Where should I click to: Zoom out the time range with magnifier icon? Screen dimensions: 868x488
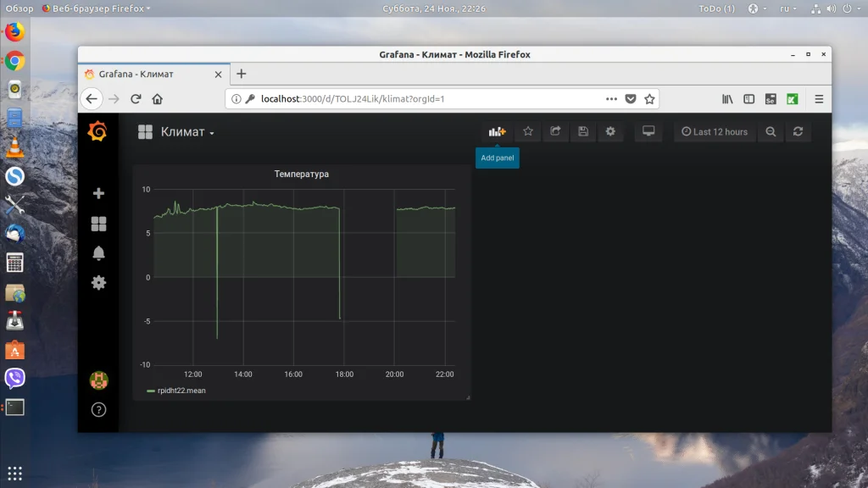pyautogui.click(x=771, y=131)
